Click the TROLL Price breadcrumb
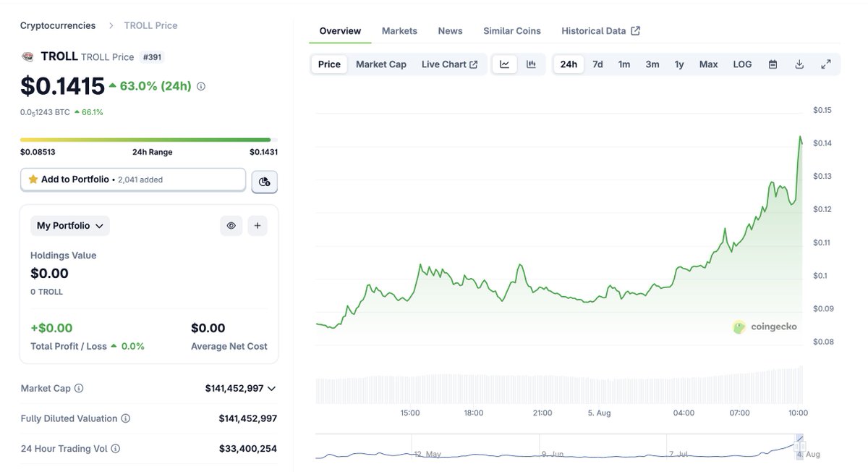This screenshot has height=472, width=868. (x=150, y=25)
